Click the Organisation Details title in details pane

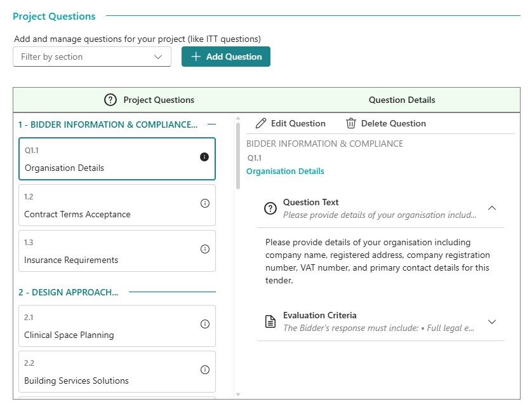[285, 171]
